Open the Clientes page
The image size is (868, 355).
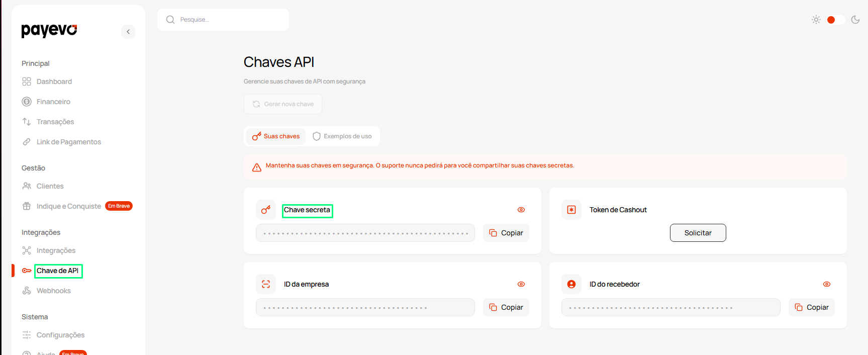click(50, 186)
